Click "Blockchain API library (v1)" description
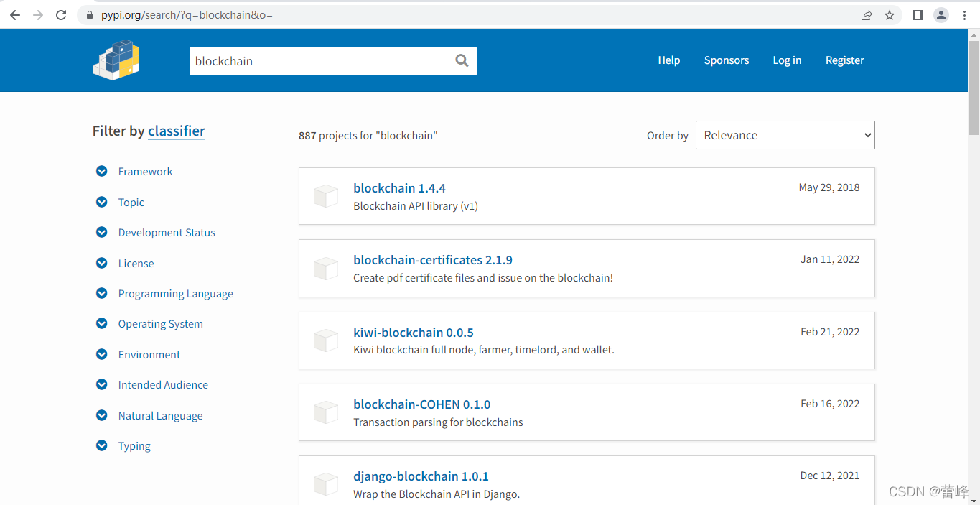This screenshot has height=505, width=980. (x=416, y=206)
